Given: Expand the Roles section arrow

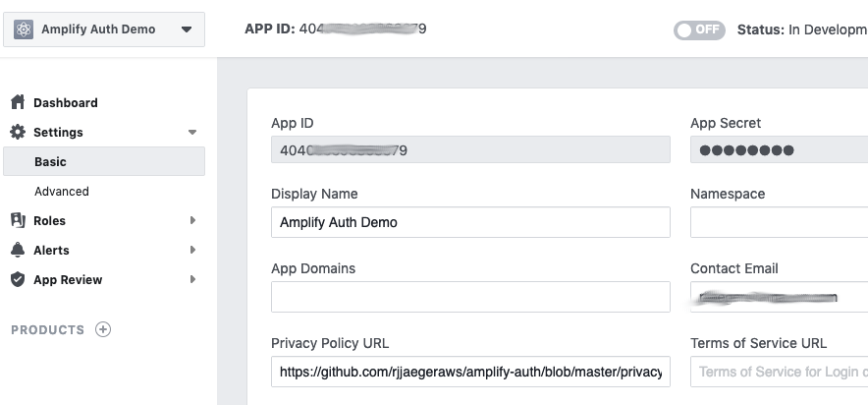Looking at the screenshot, I should [192, 220].
